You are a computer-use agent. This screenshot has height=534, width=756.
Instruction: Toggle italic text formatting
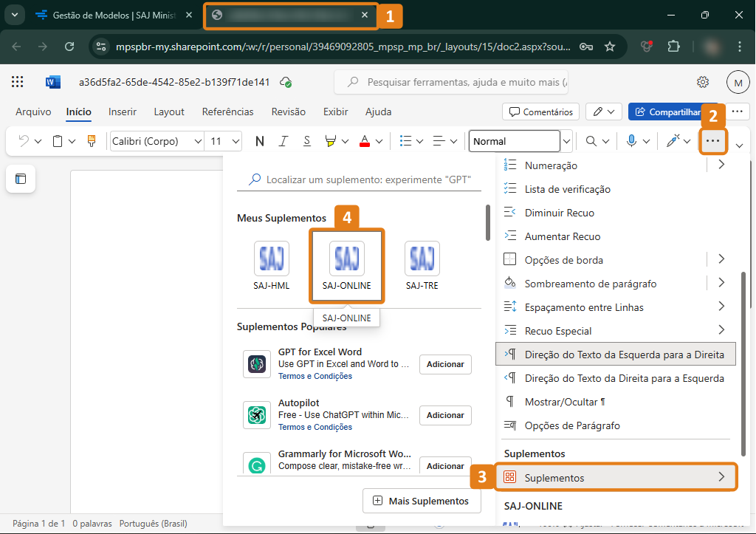[283, 141]
